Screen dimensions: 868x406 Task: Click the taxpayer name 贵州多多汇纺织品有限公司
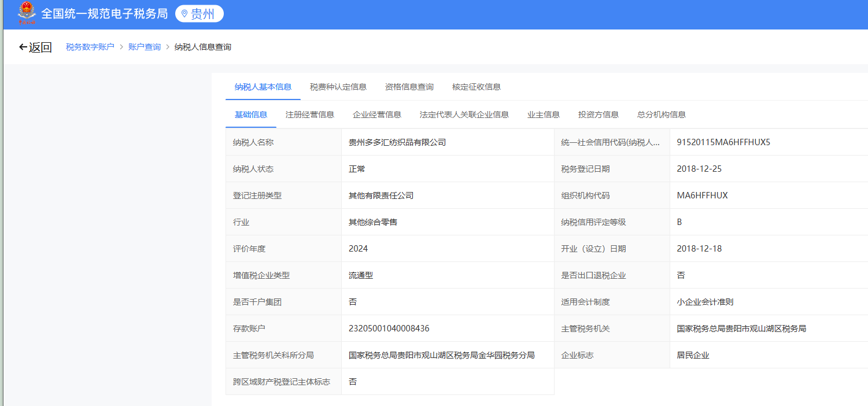click(397, 142)
